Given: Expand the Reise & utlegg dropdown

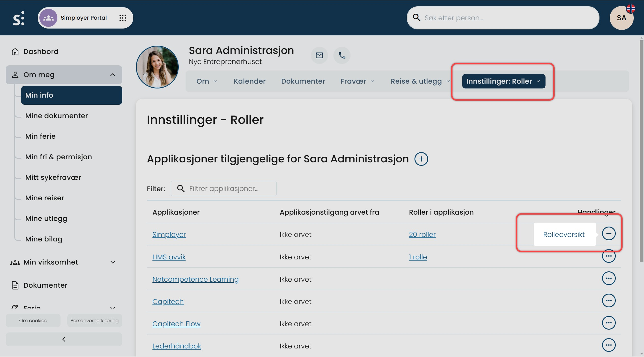Looking at the screenshot, I should (x=448, y=81).
